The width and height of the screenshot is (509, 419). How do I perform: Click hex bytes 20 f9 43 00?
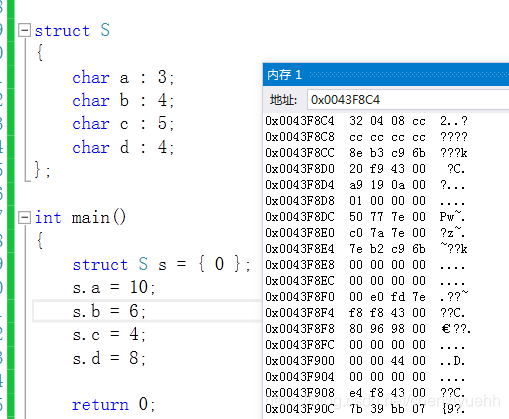coord(387,169)
